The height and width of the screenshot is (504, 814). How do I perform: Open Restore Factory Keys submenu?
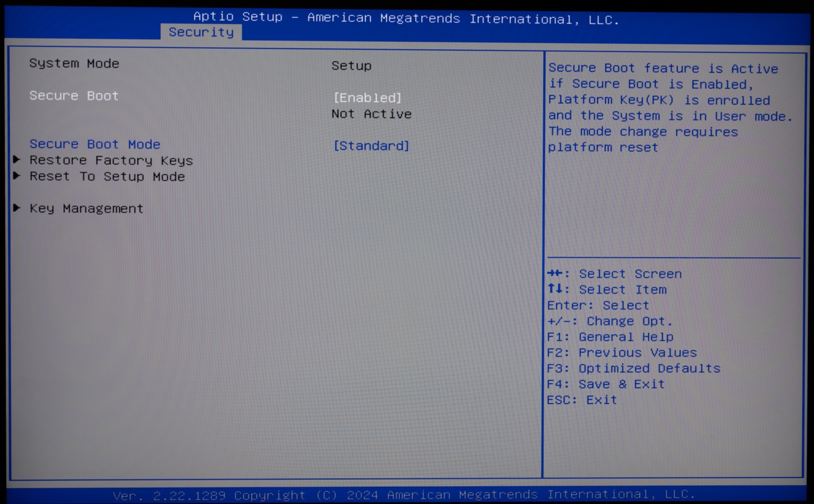111,161
